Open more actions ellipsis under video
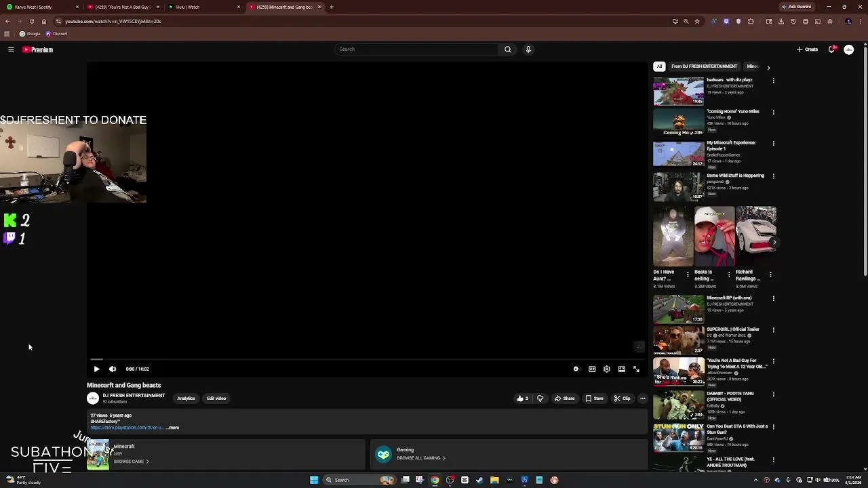The height and width of the screenshot is (488, 868). [642, 399]
